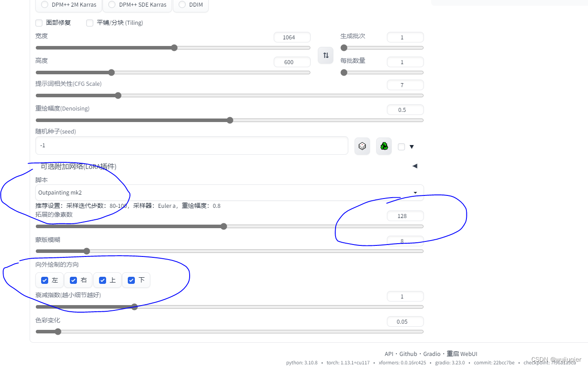Screen dimensions: 588x367
Task: Click the 重绘幅度 Denoising slider
Action: click(x=229, y=120)
